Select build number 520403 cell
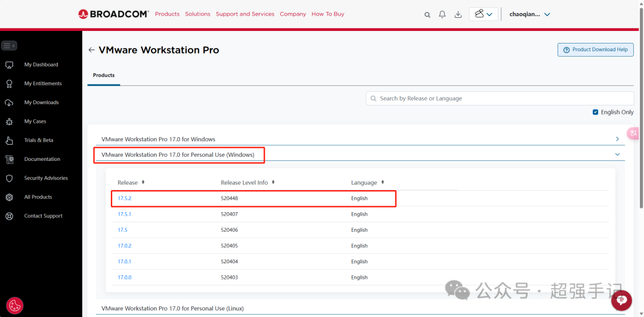Viewport: 644px width, 317px height. 230,278
